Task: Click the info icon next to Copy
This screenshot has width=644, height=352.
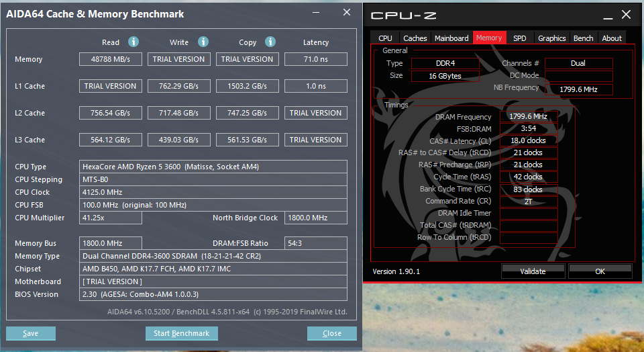Action: 270,42
